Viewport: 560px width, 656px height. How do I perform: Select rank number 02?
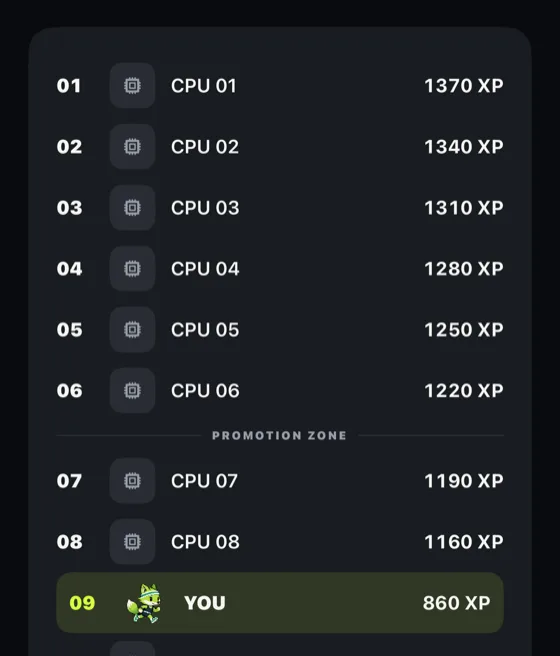point(69,147)
